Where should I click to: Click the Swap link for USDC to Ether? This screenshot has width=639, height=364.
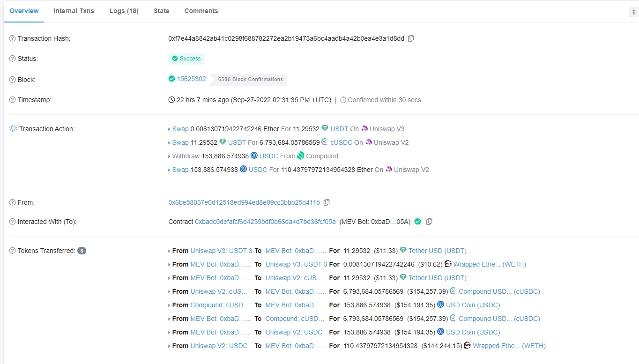180,170
